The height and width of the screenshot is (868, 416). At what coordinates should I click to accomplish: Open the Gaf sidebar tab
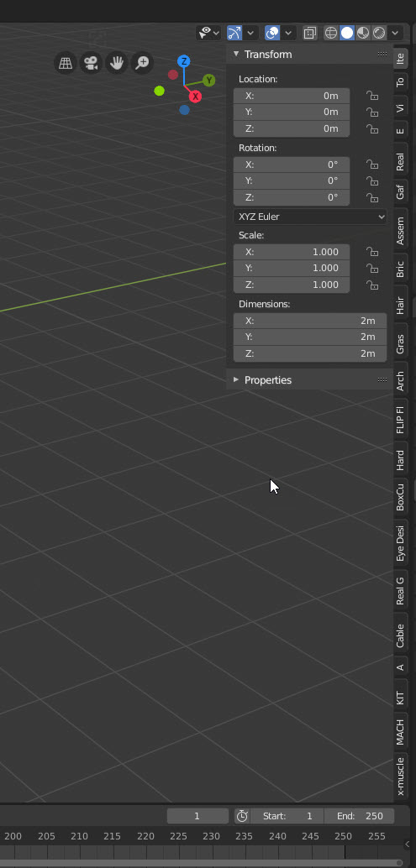(x=401, y=192)
